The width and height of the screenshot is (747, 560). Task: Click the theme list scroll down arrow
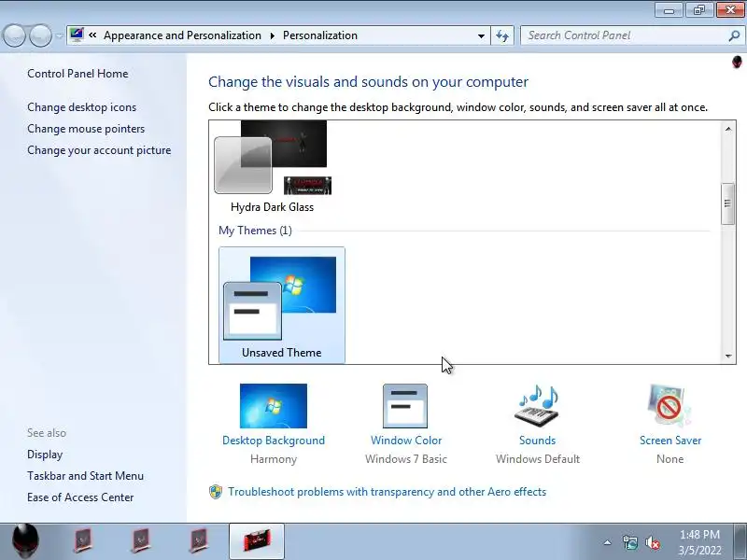tap(728, 356)
